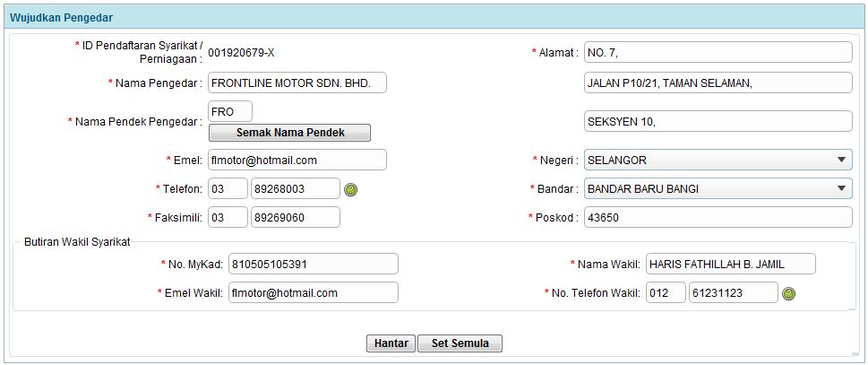Click the Nama Wakil label text
The image size is (868, 365).
[x=606, y=265]
